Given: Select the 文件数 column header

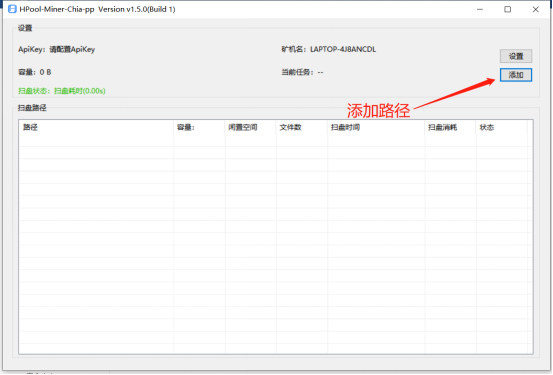Looking at the screenshot, I should coord(302,127).
